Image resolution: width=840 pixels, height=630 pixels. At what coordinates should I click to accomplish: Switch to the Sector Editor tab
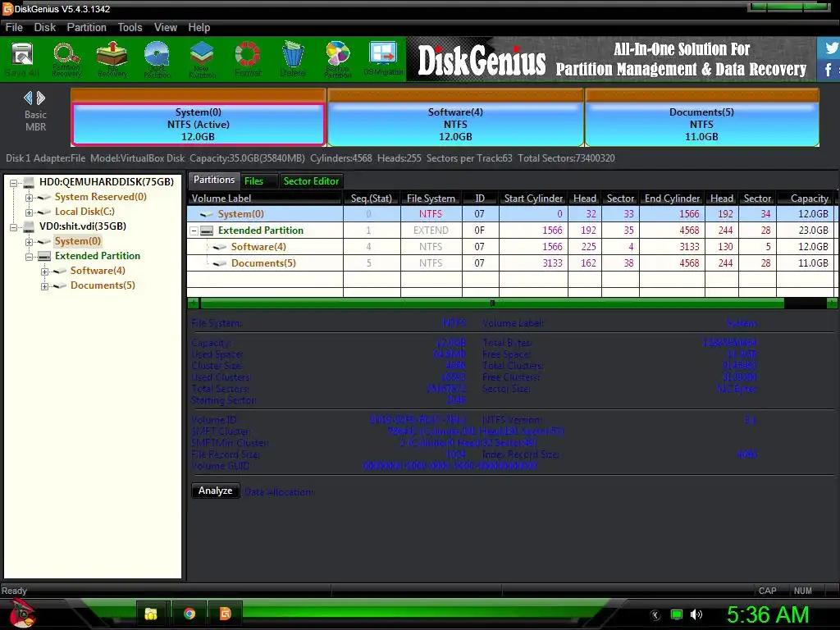311,181
